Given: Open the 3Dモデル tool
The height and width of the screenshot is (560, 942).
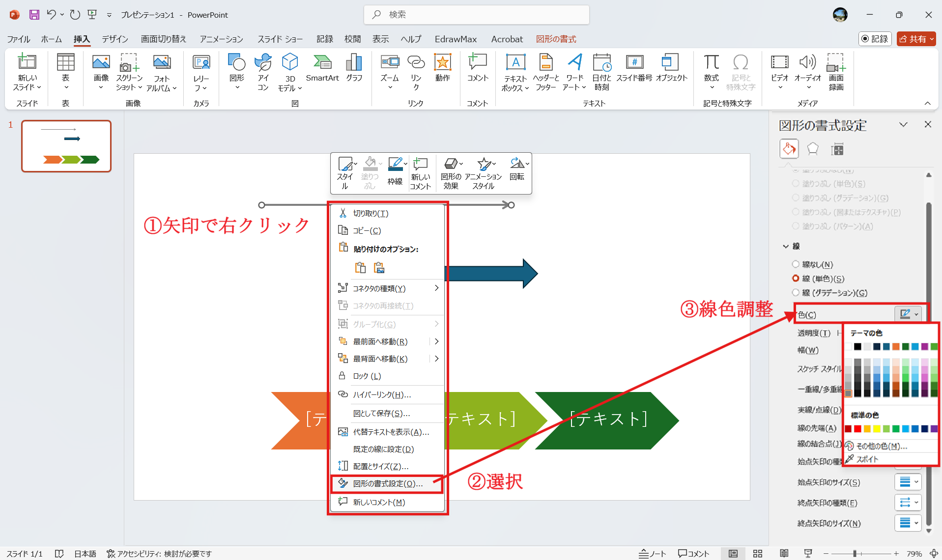Looking at the screenshot, I should (290, 72).
